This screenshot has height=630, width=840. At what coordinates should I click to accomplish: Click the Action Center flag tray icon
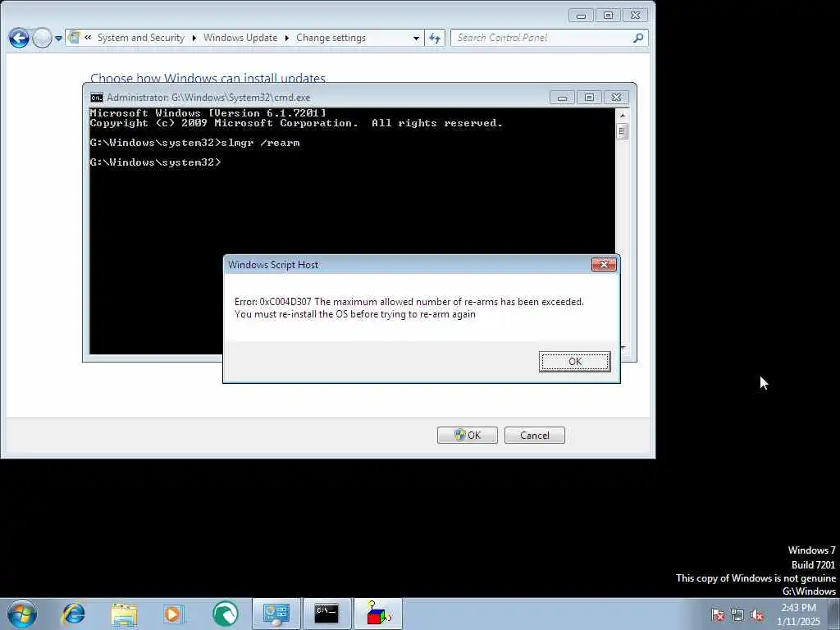tap(717, 614)
